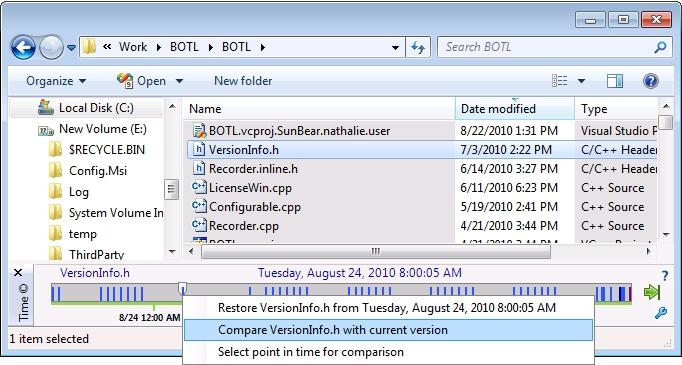Choose Restore VersionInfo.h from Tuesday, August 24
682x365 pixels.
click(x=388, y=308)
